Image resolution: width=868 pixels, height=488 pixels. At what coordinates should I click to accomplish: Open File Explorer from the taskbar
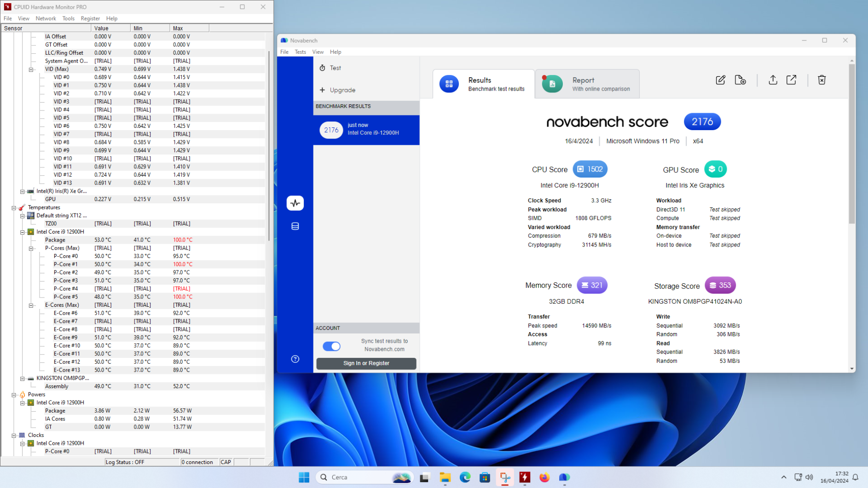(445, 477)
